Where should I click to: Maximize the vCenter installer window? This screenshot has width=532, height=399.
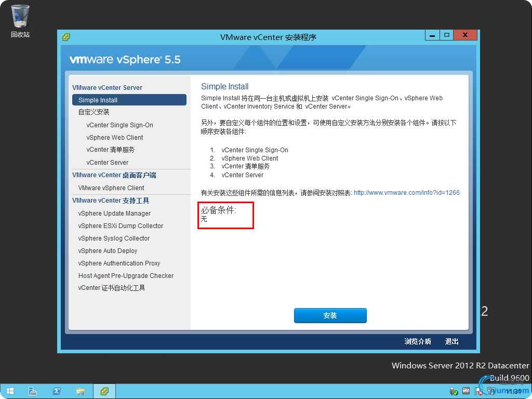[446, 35]
